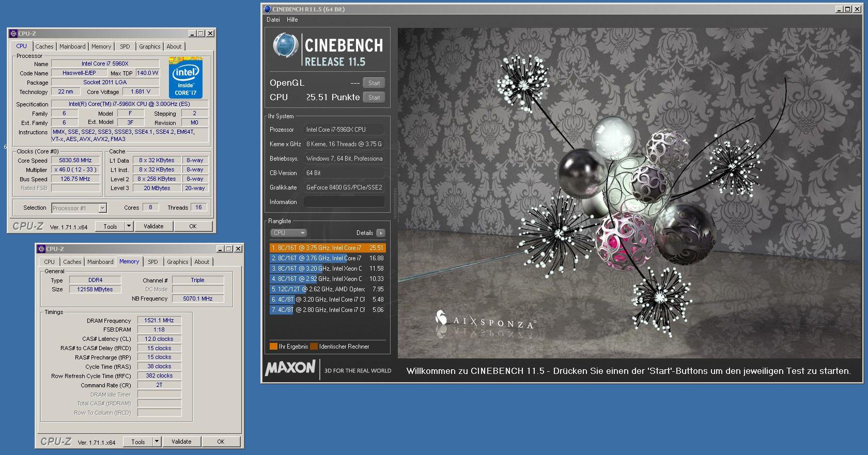This screenshot has height=455, width=868.
Task: Click Validate in the CPU-Z memory window
Action: [x=181, y=442]
